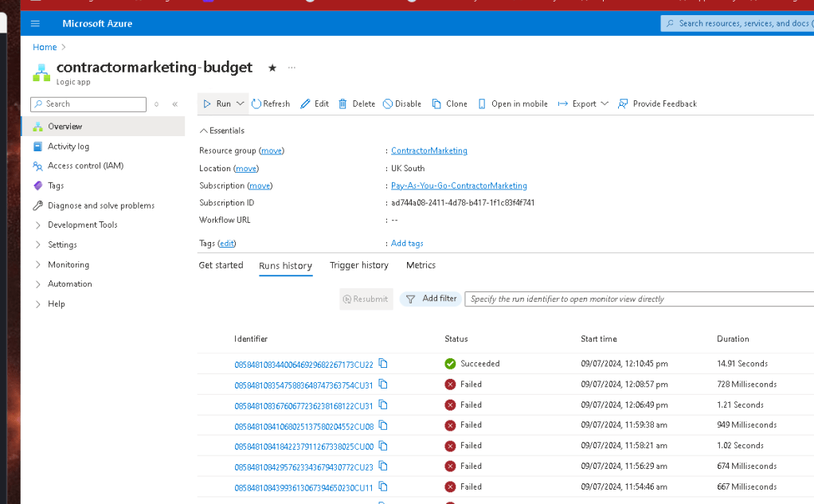Collapse the sidebar with double chevron
The image size is (814, 504).
175,104
